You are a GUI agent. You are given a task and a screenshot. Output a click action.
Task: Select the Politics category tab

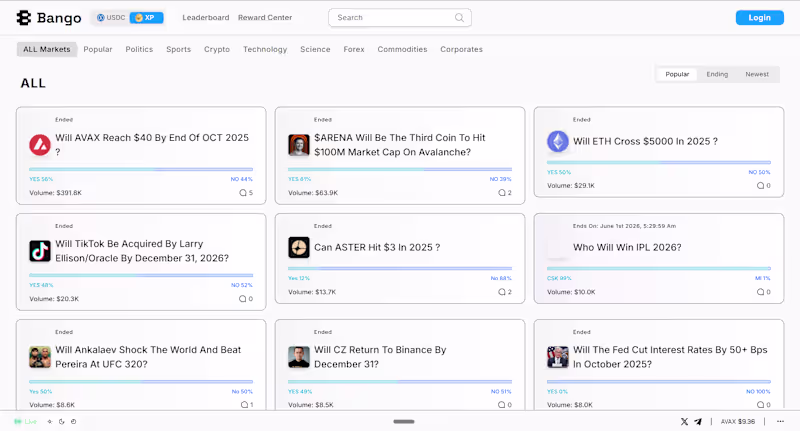139,49
